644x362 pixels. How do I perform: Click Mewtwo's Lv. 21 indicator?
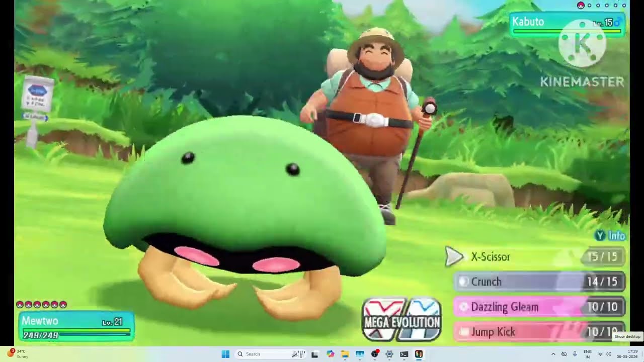[x=112, y=322]
